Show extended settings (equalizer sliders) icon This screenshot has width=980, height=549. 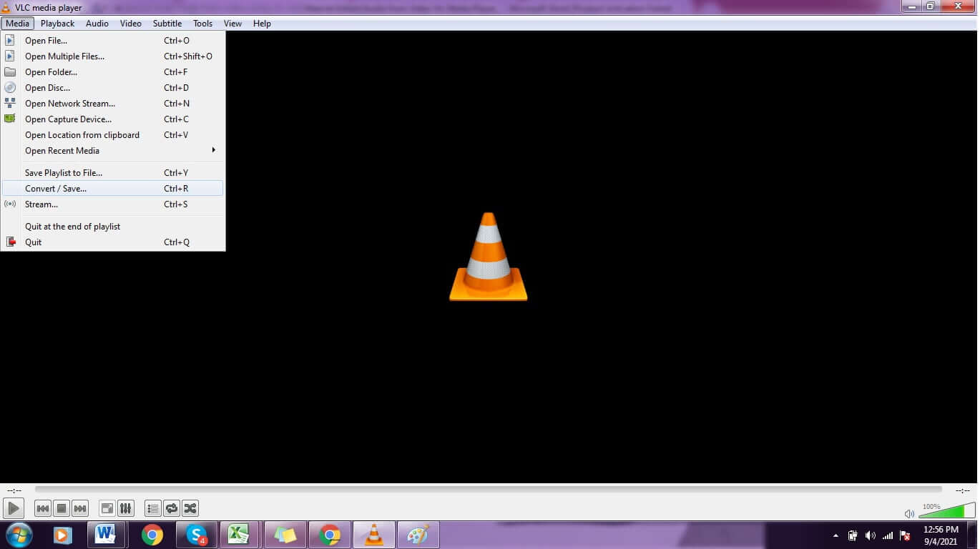pyautogui.click(x=125, y=508)
